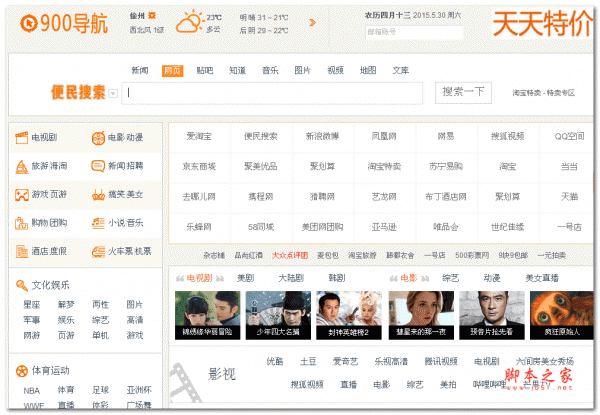Image resolution: width=600 pixels, height=415 pixels.
Task: Click the red 大众点评团 link
Action: tap(290, 256)
